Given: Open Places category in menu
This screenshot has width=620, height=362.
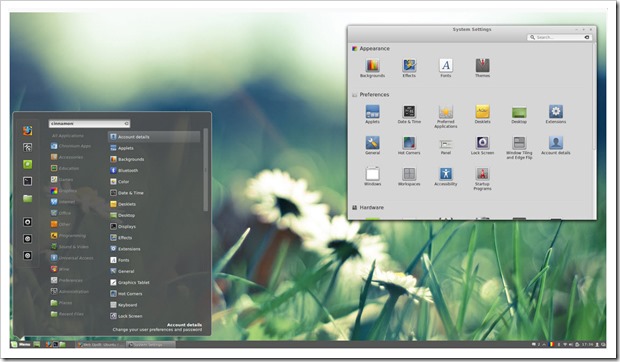Looking at the screenshot, I should click(62, 303).
